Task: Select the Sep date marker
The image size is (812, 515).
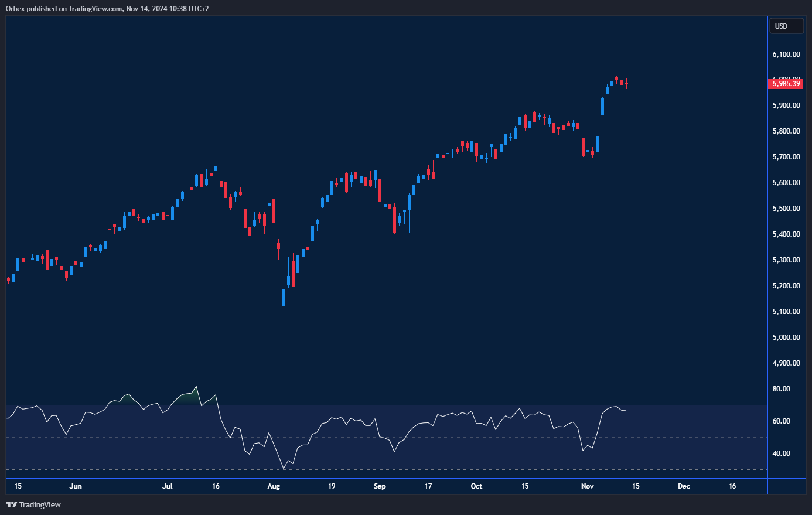Action: [x=380, y=486]
